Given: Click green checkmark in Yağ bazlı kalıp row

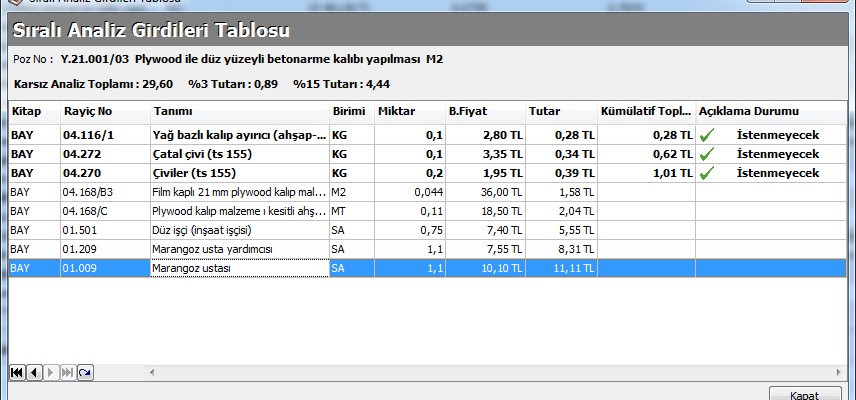Looking at the screenshot, I should coord(708,135).
